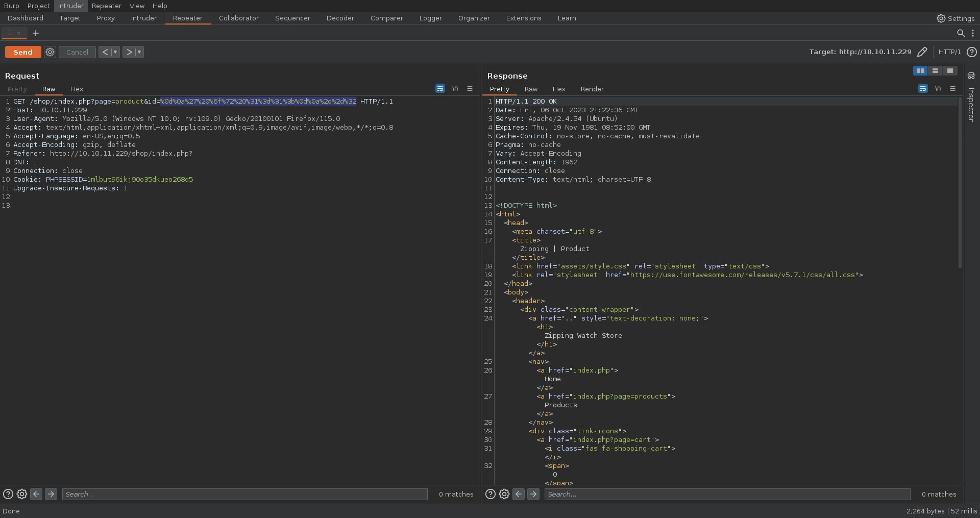Go to the Dashboard tab
This screenshot has height=518, width=980.
click(26, 18)
